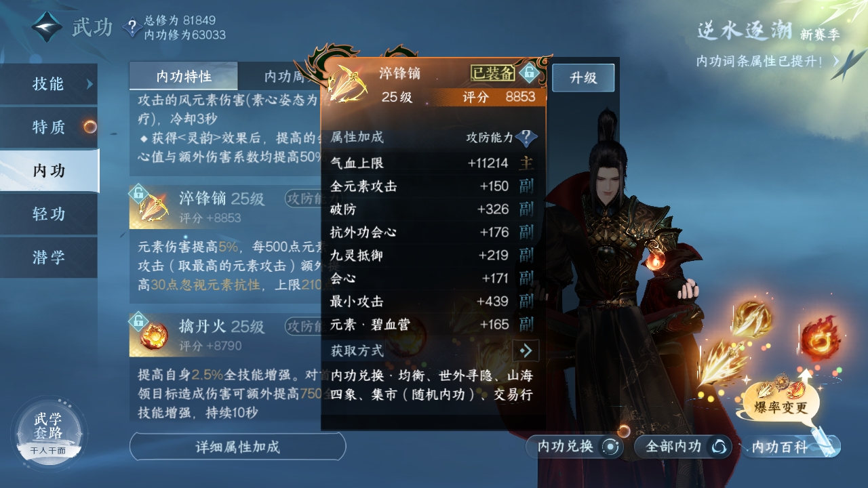Open the question mark help near 总修为
Image resolution: width=868 pixels, height=488 pixels.
(x=132, y=27)
